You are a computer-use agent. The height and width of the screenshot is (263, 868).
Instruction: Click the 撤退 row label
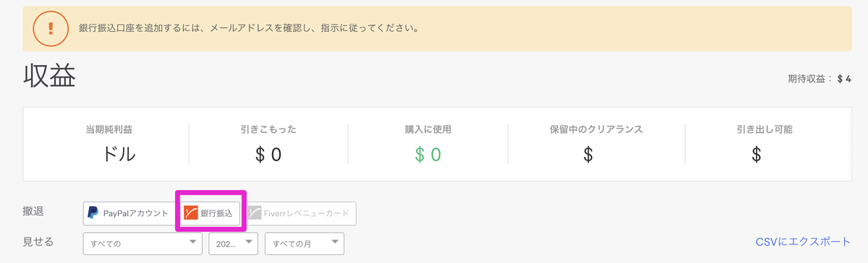33,212
